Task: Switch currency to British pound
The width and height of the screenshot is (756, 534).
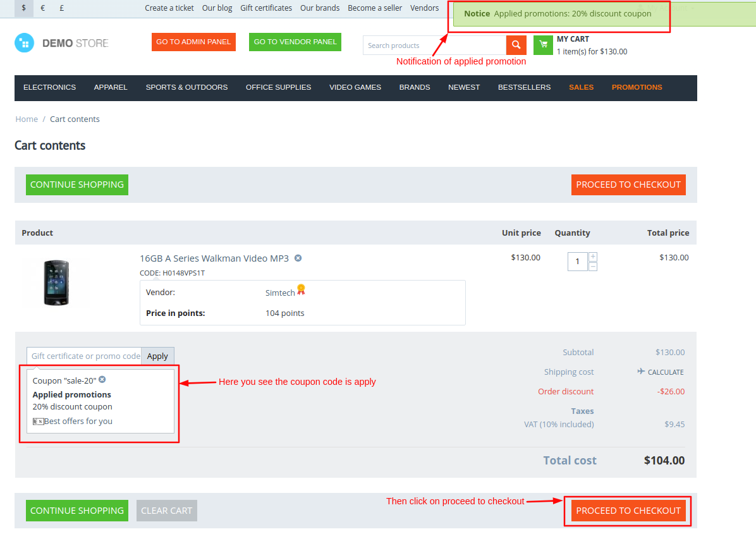Action: click(x=61, y=8)
